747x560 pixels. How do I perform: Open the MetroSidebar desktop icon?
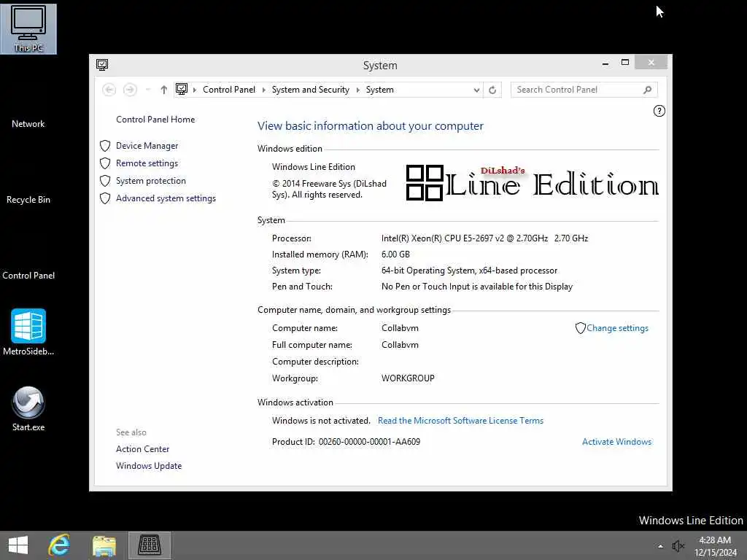(x=28, y=332)
